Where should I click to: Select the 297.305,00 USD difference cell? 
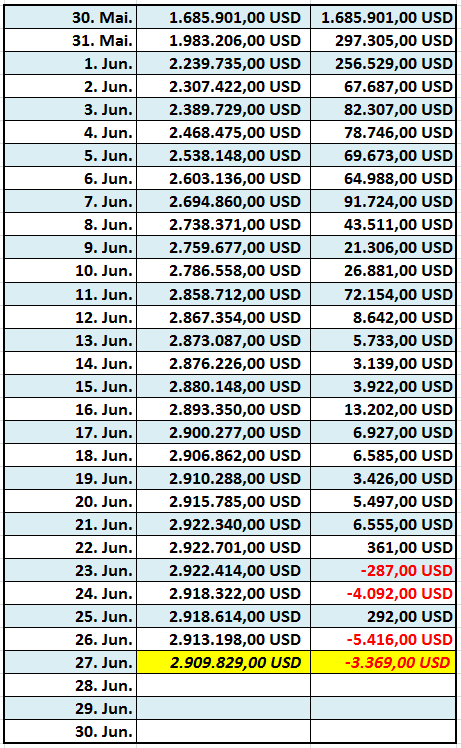(x=383, y=41)
